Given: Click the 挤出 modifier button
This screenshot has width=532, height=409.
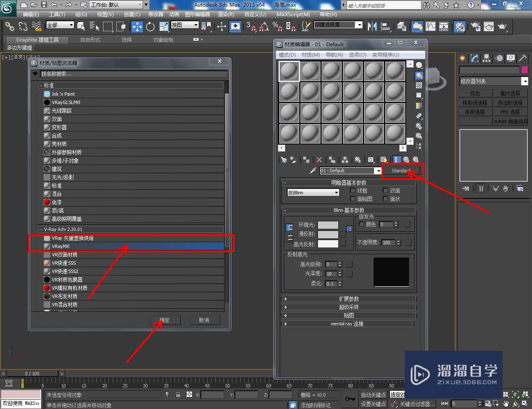Looking at the screenshot, I should 475,93.
